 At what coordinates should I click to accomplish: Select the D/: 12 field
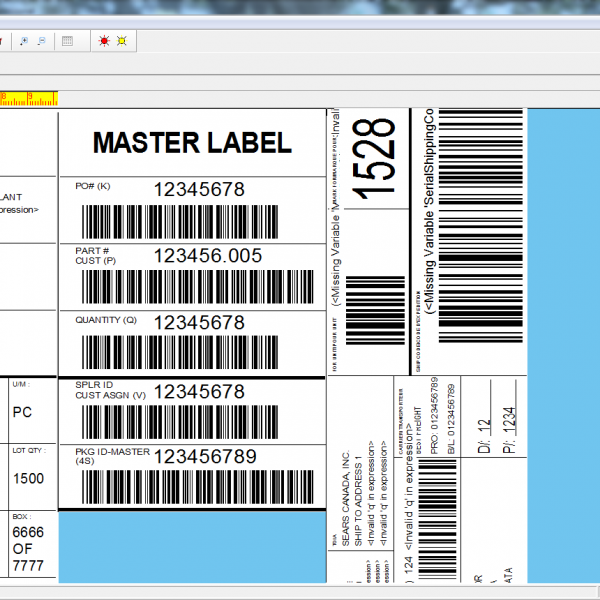point(484,436)
